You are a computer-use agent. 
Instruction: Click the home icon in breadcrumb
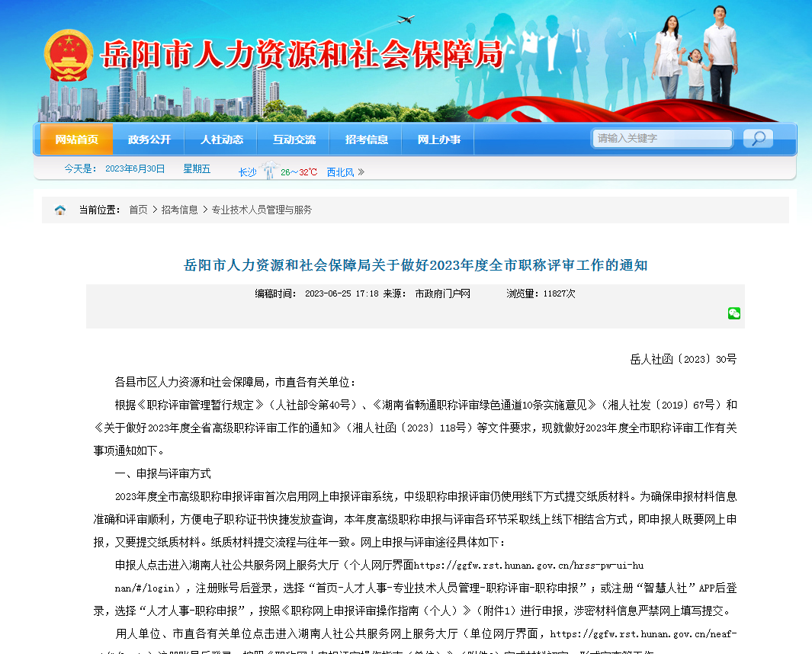tap(60, 210)
